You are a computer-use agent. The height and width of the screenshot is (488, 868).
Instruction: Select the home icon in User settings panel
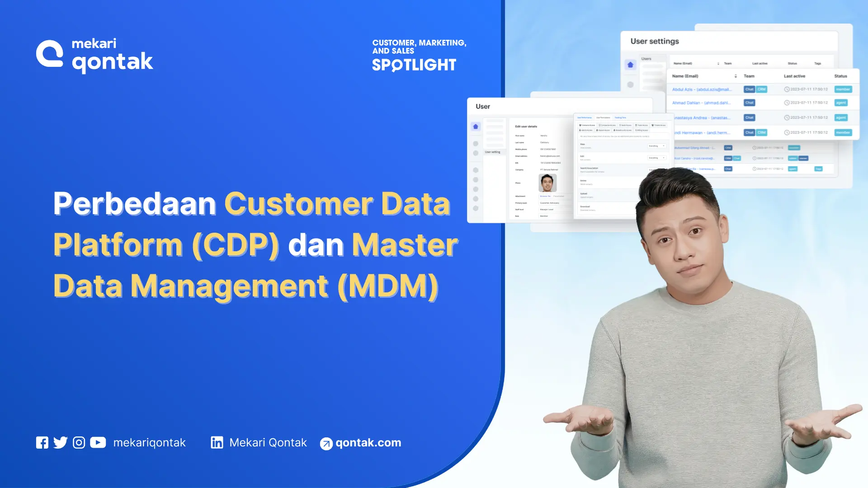click(x=630, y=65)
